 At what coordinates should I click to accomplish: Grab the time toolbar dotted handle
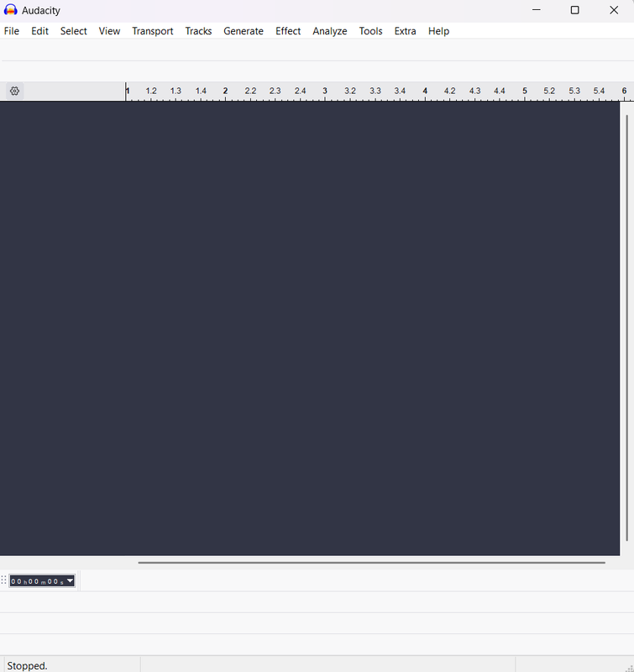3,580
